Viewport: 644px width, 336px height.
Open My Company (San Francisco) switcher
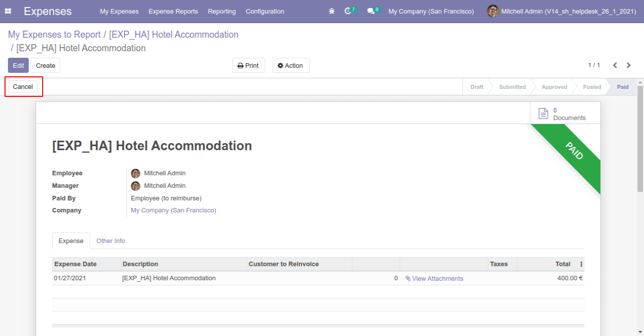tap(431, 11)
